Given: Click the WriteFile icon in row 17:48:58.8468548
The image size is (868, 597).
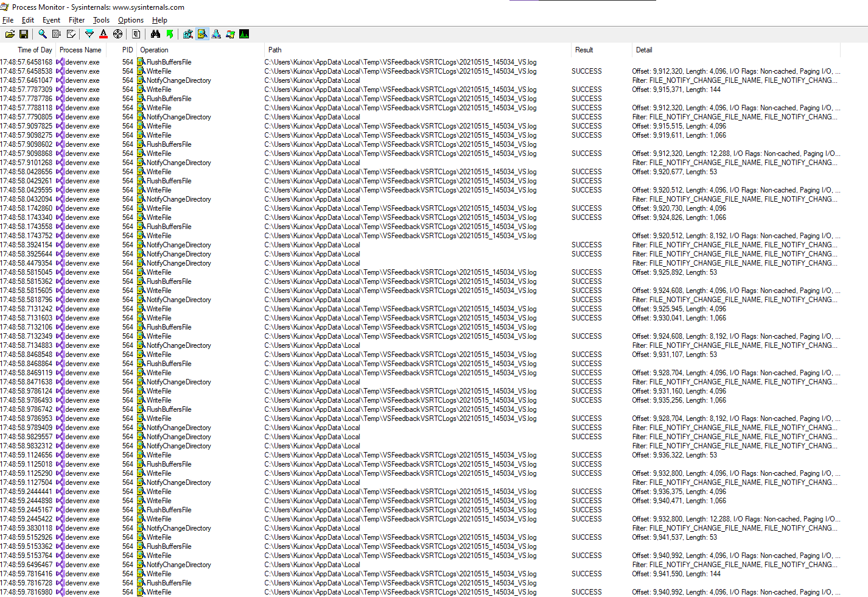Looking at the screenshot, I should click(141, 355).
